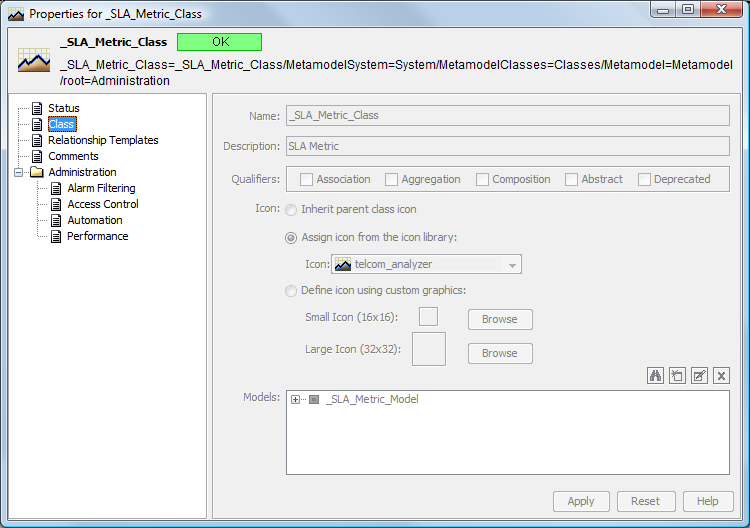Open the Status page
This screenshot has height=528, width=750.
coord(64,108)
